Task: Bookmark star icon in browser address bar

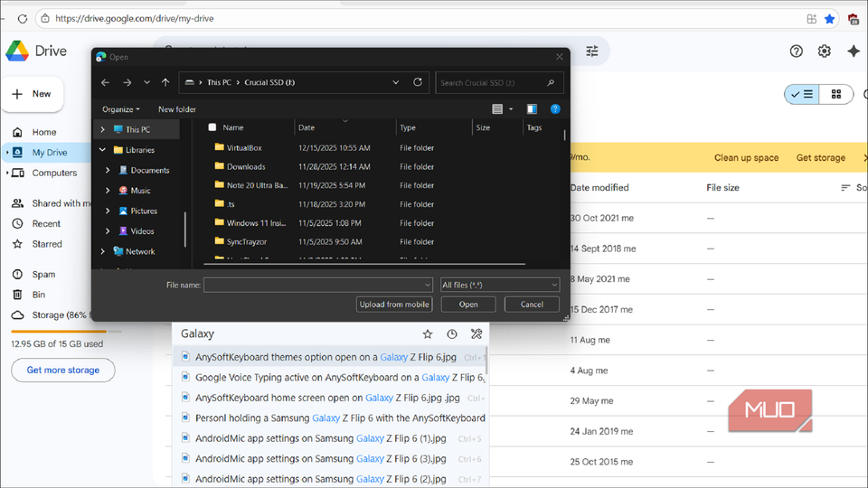Action: point(829,19)
